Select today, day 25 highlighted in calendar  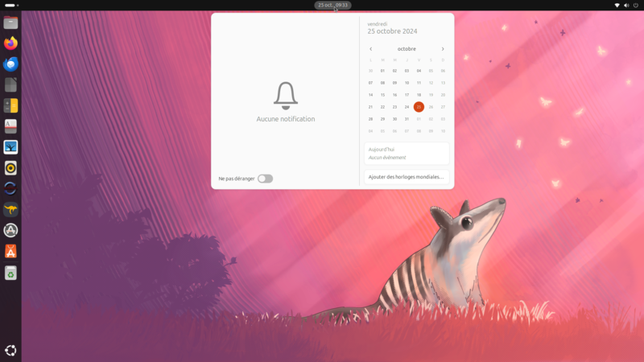[419, 107]
